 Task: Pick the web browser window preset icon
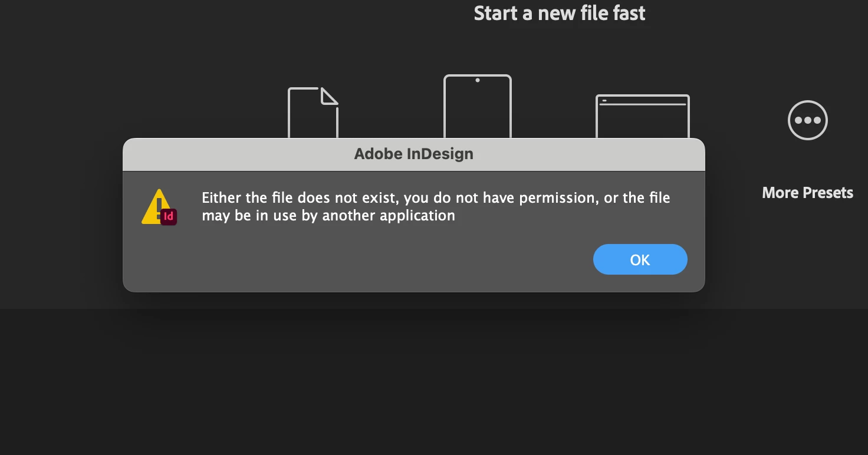[x=643, y=116]
